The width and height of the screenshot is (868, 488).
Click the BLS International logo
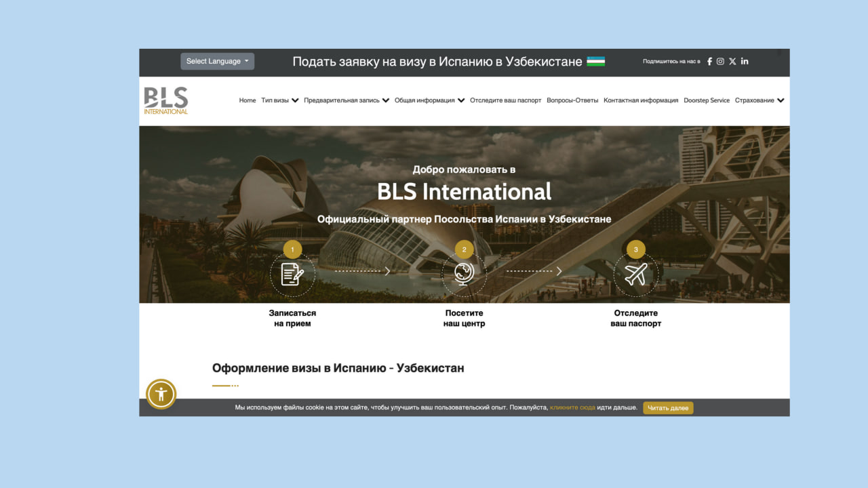point(165,100)
